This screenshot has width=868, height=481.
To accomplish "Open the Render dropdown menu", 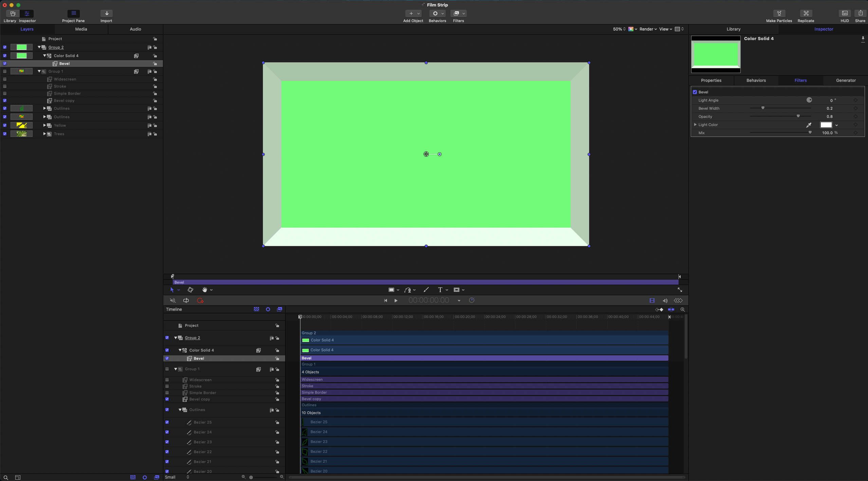I will point(648,29).
